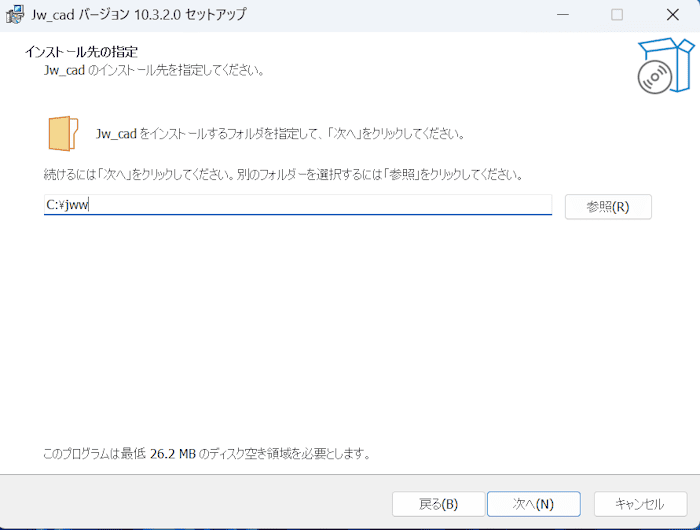Click the 参照(R) browse button
This screenshot has width=700, height=530.
[x=608, y=207]
